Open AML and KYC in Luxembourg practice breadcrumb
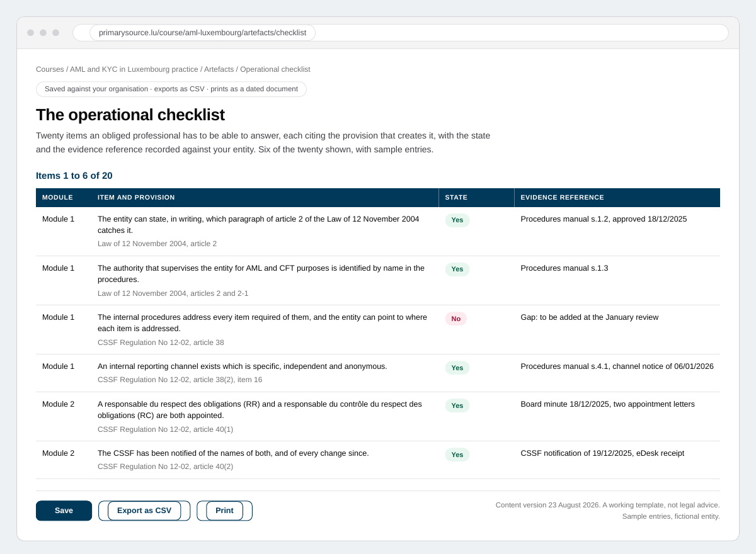 [x=134, y=69]
